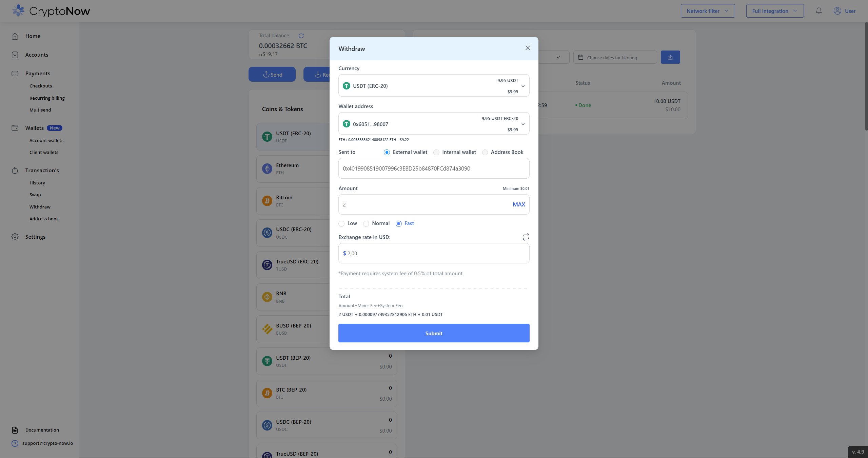Choose Fast fee speed
This screenshot has height=458, width=868.
(x=399, y=223)
